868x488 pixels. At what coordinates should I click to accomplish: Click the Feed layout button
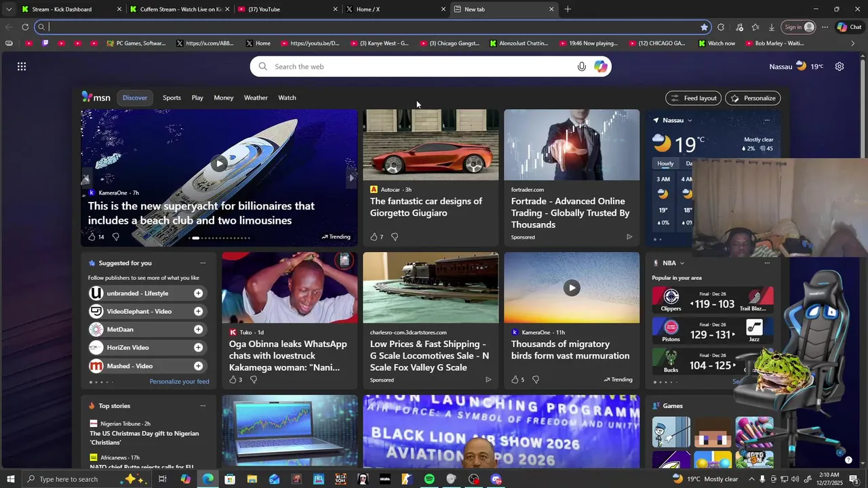click(x=693, y=98)
